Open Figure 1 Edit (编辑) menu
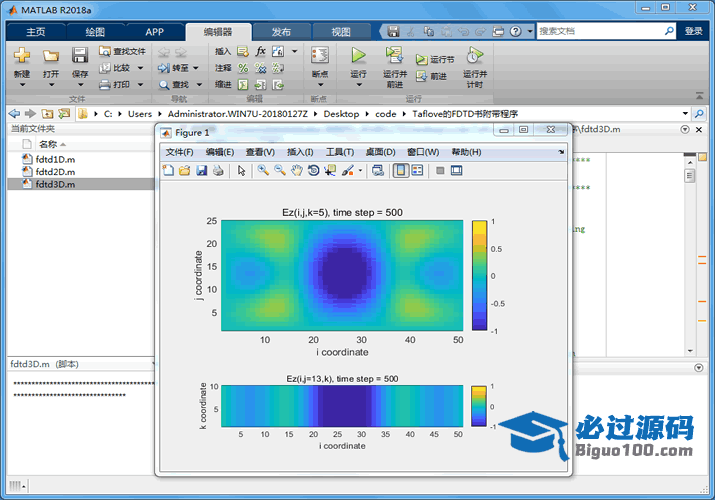Image resolution: width=715 pixels, height=500 pixels. point(220,152)
